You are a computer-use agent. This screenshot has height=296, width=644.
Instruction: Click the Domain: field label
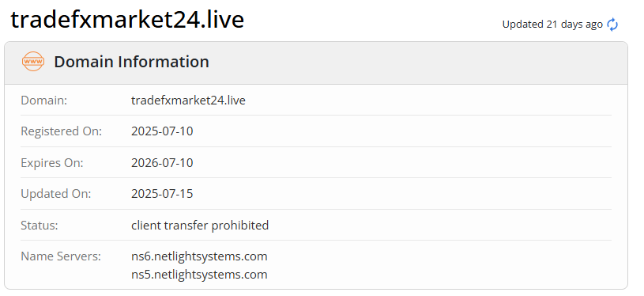pyautogui.click(x=44, y=101)
